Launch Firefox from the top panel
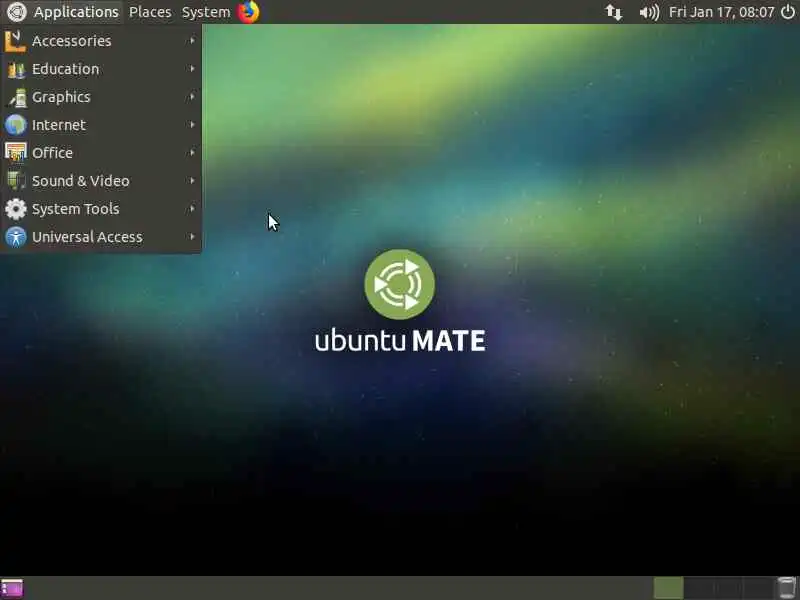This screenshot has width=800, height=600. coord(248,12)
